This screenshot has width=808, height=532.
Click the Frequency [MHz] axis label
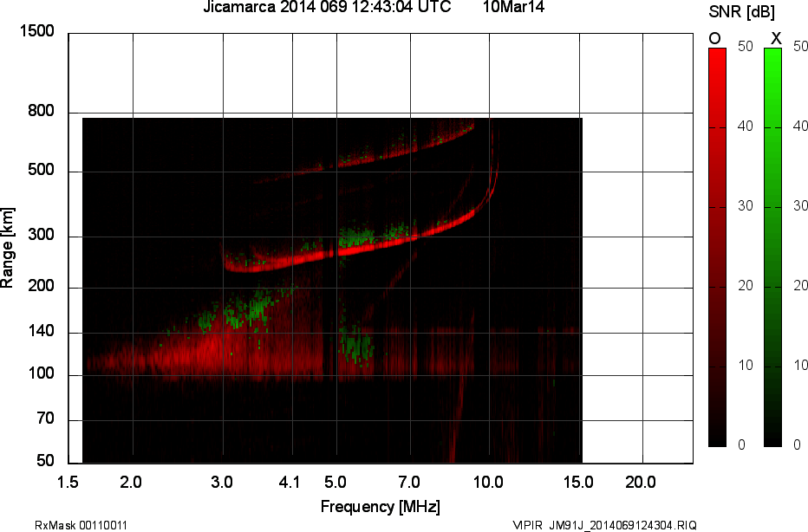coord(381,506)
